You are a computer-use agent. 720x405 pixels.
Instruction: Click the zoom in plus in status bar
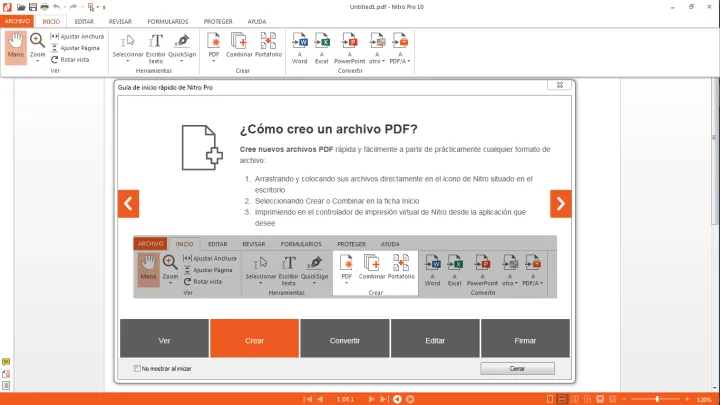click(687, 399)
